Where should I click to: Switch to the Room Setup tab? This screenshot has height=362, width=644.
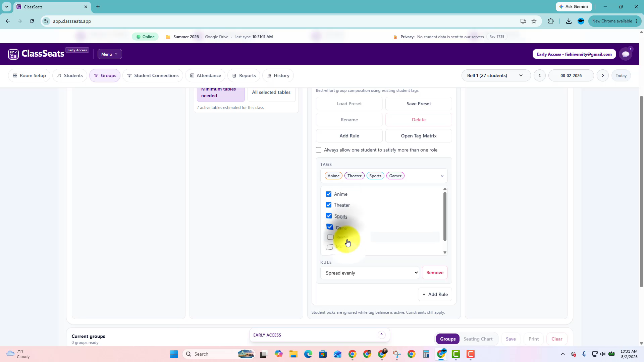coord(29,75)
